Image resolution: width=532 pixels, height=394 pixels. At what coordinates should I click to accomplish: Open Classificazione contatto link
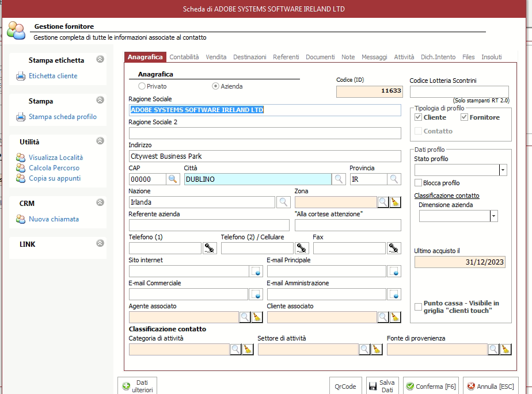point(447,196)
